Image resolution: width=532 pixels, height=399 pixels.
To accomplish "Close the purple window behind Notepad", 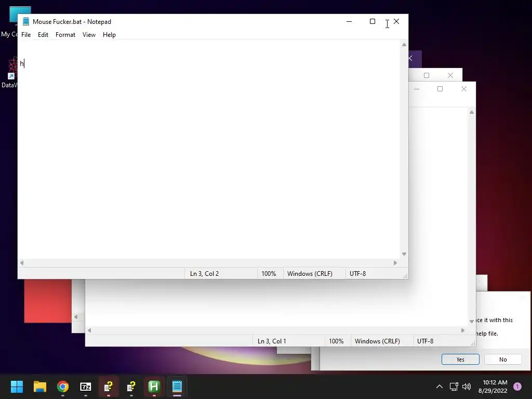I will (x=411, y=58).
